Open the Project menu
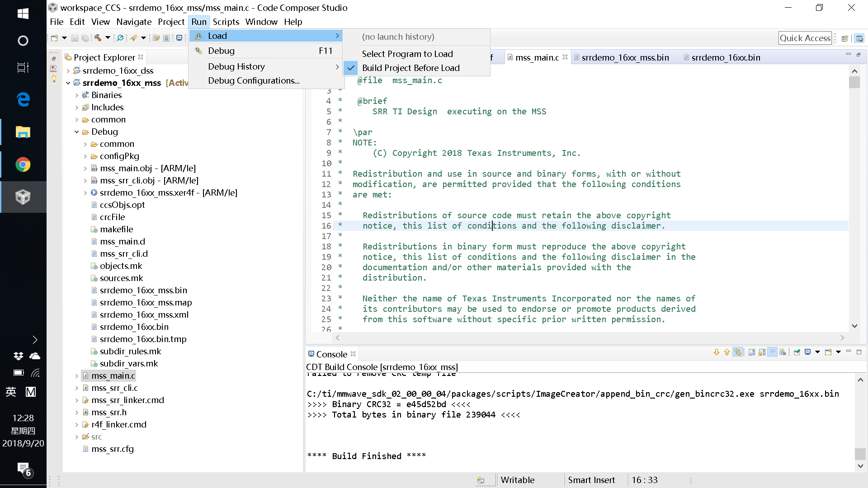Image resolution: width=868 pixels, height=488 pixels. pos(171,22)
